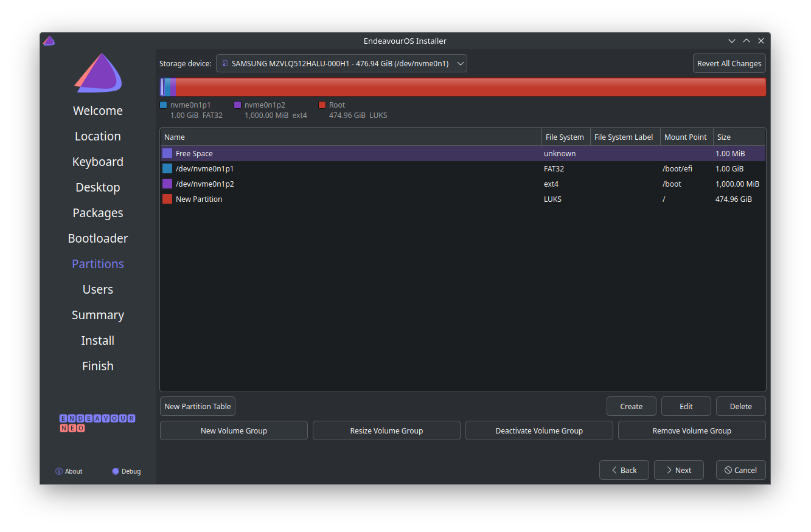
Task: Click New Volume Group button
Action: [x=234, y=430]
